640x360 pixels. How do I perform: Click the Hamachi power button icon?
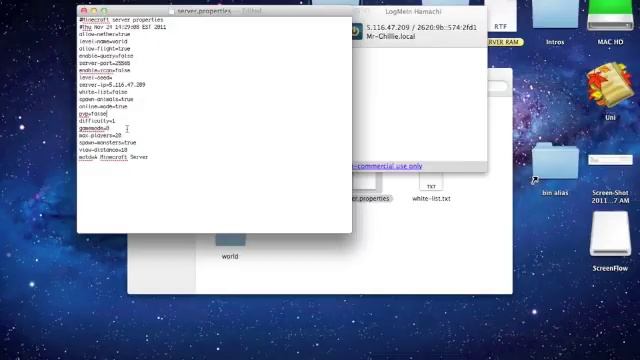(x=357, y=31)
